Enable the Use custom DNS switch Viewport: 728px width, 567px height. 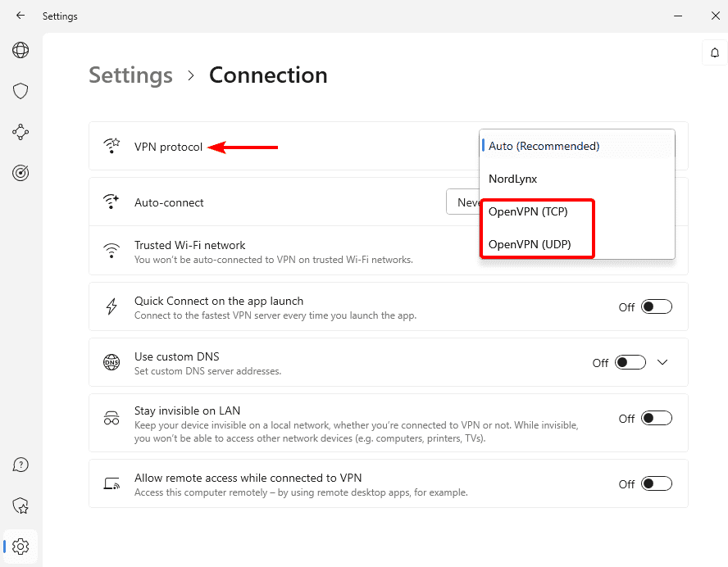[630, 362]
